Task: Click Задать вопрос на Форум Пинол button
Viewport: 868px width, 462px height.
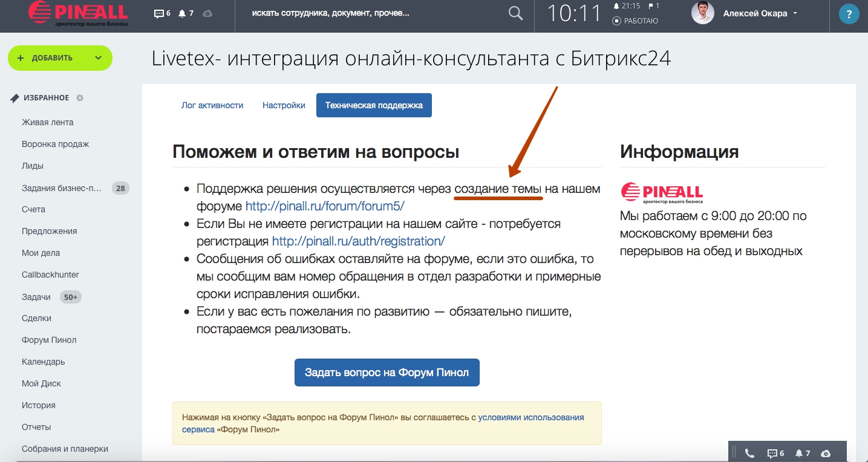Action: pyautogui.click(x=387, y=373)
